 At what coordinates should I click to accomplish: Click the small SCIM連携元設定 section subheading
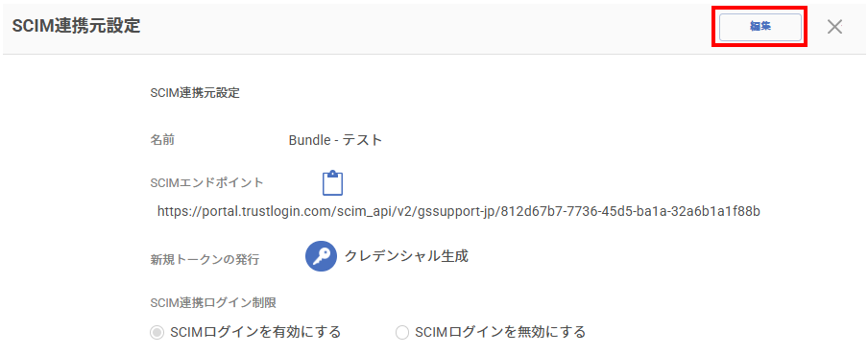[x=195, y=93]
